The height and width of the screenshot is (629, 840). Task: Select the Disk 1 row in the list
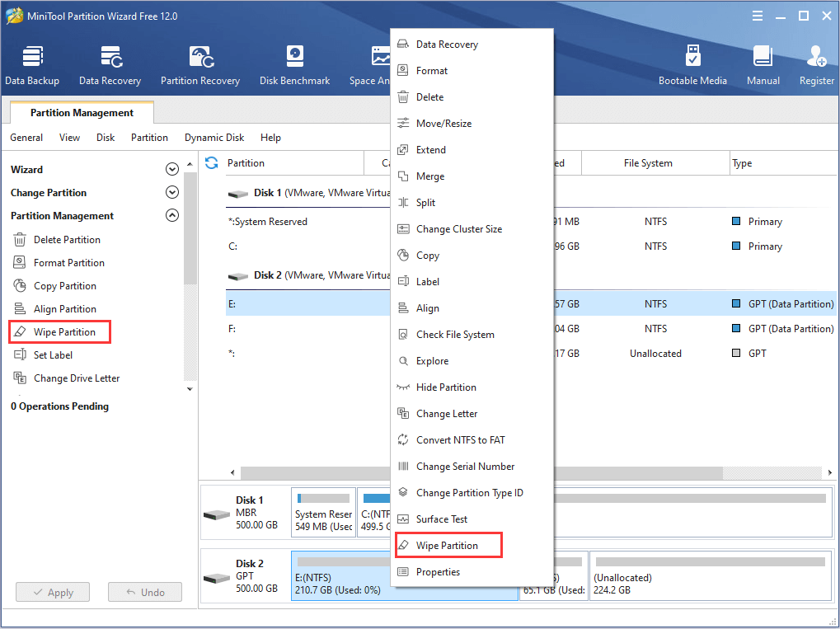coord(308,193)
